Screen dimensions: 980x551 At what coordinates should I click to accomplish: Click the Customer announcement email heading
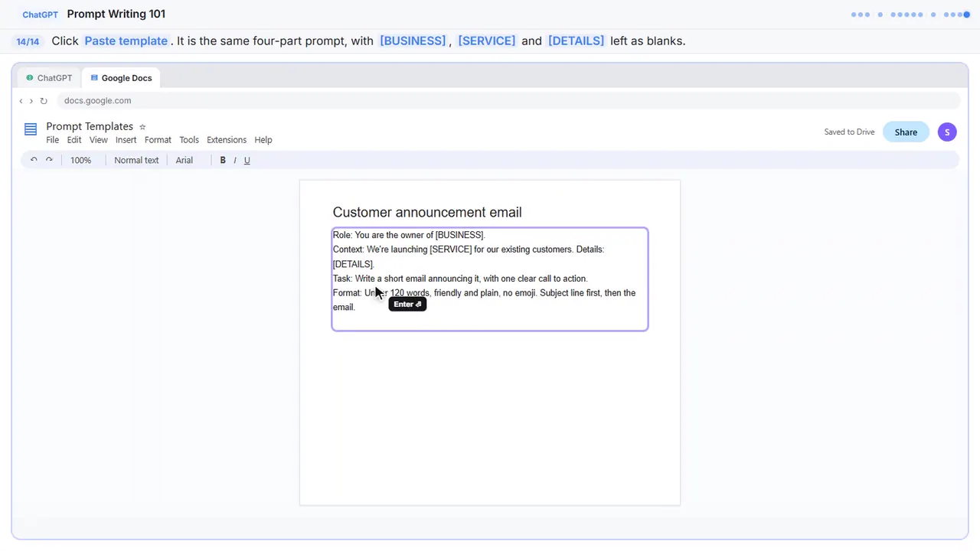(427, 213)
